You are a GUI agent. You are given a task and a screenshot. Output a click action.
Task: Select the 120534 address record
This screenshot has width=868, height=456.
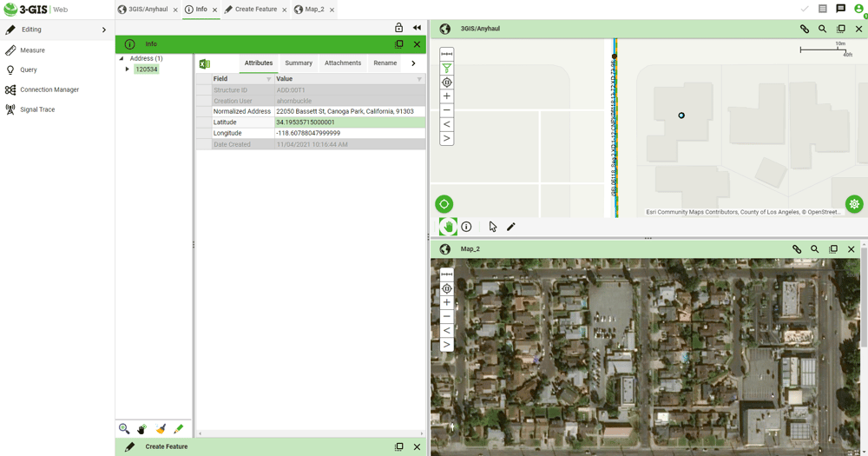click(x=146, y=69)
